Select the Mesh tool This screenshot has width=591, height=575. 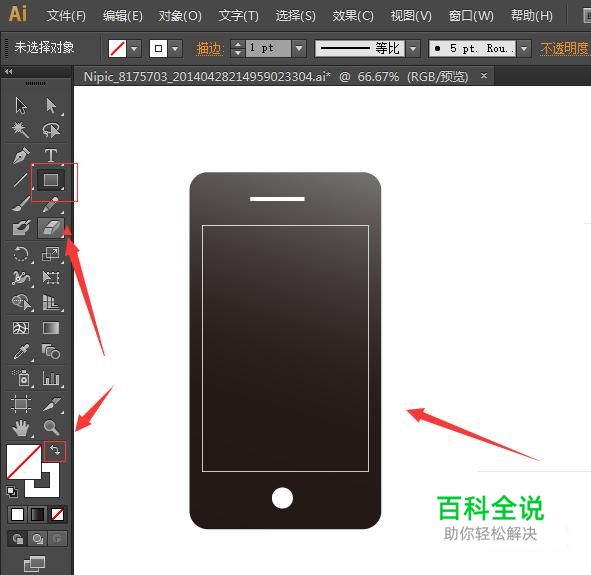point(21,328)
